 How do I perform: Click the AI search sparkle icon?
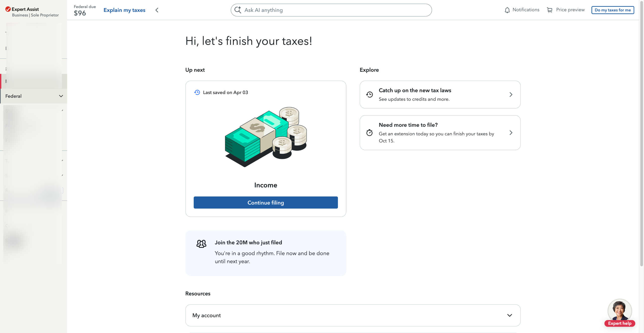tap(238, 10)
